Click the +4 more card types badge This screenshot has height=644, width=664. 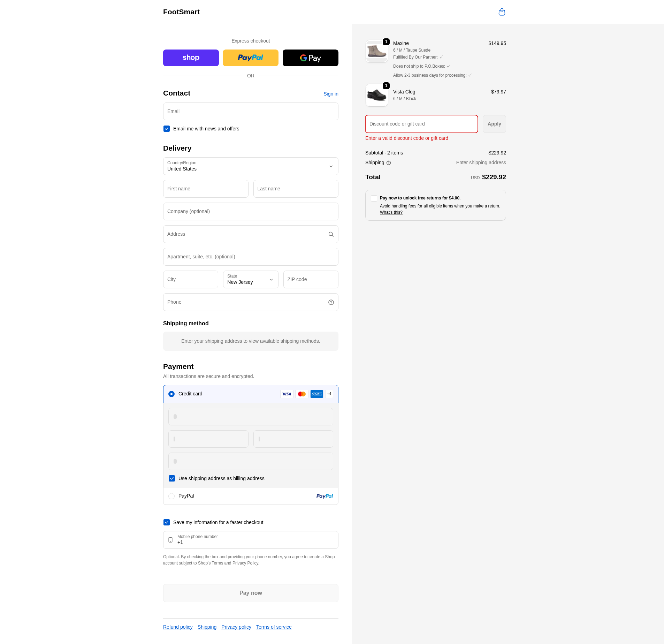329,394
